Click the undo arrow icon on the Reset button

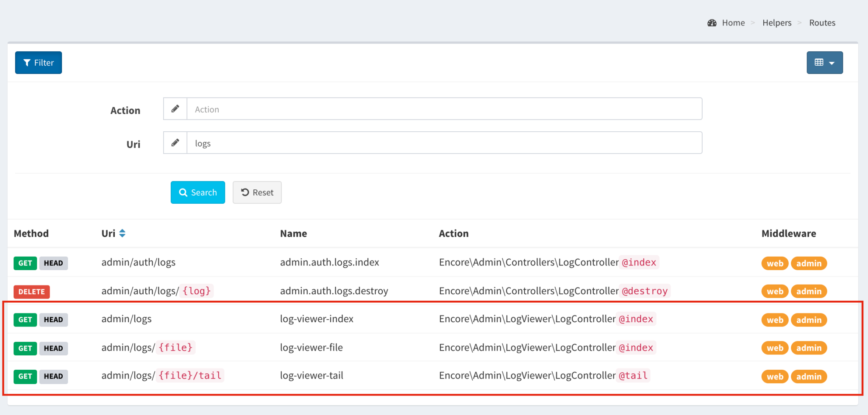(245, 192)
